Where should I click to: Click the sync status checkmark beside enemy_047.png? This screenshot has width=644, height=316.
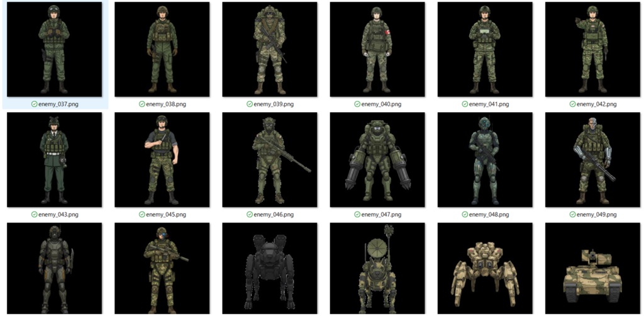pyautogui.click(x=357, y=215)
